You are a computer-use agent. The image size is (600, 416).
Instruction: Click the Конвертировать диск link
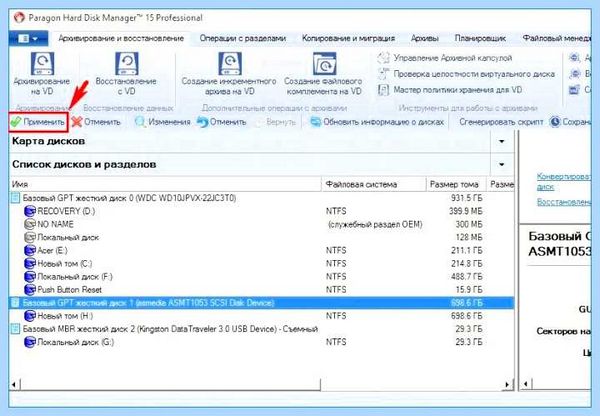coord(564,181)
